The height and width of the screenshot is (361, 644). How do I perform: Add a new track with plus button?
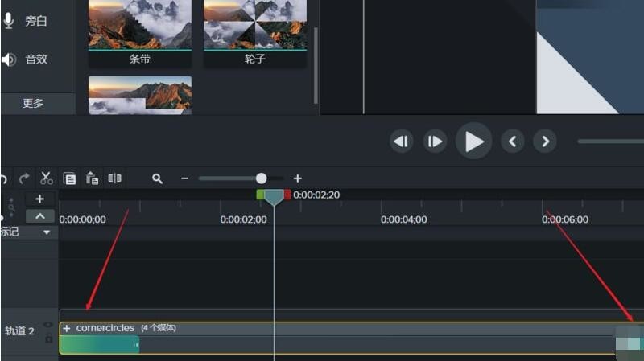coord(40,199)
